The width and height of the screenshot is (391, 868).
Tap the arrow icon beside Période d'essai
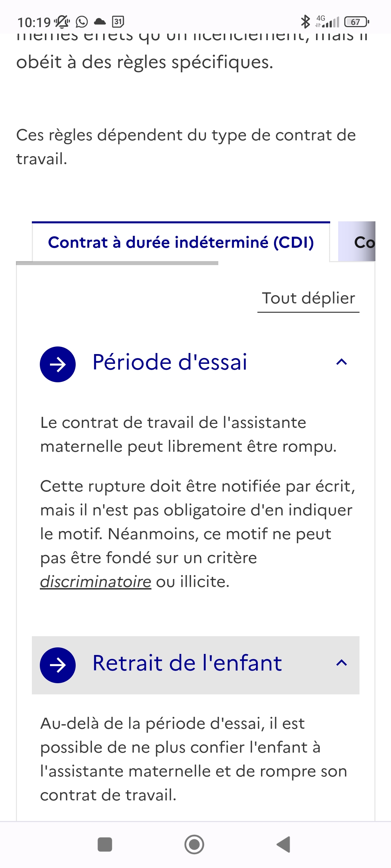tap(58, 364)
